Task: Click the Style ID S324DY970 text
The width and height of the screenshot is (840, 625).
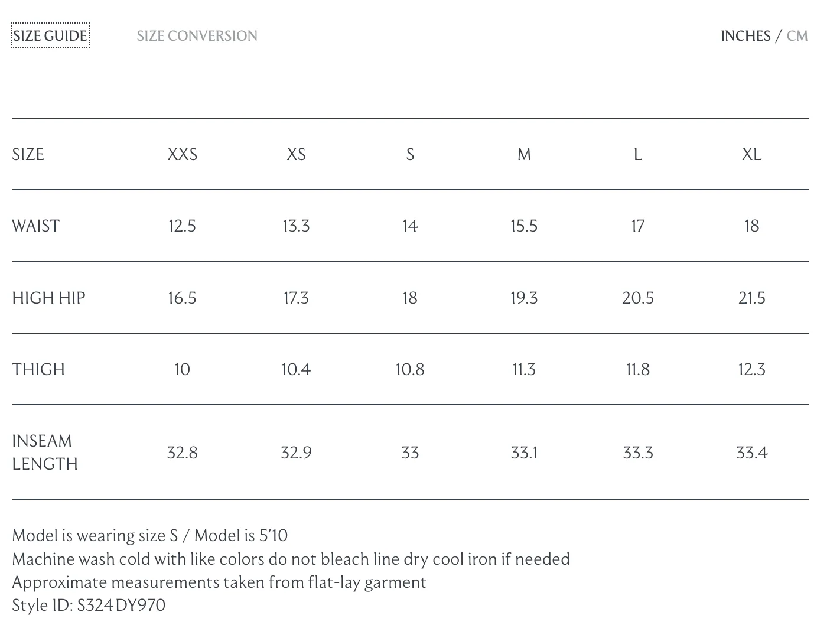Action: coord(89,606)
